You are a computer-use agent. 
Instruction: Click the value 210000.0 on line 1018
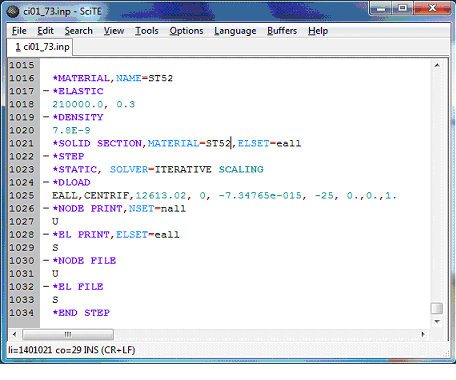78,104
